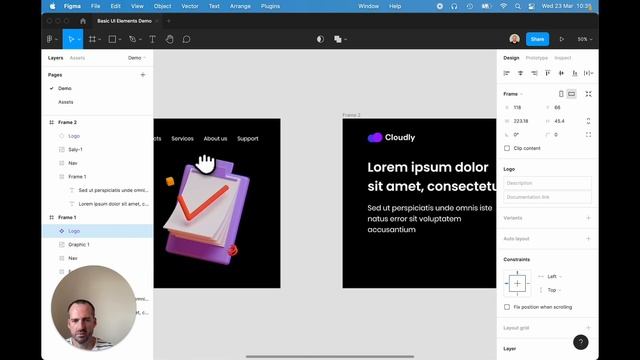Click the component Description field
This screenshot has height=360, width=640.
(547, 183)
